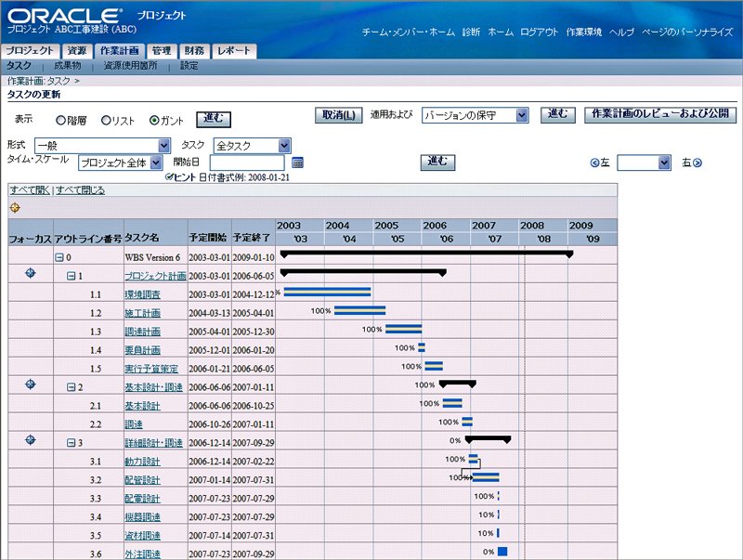Click the 環境調査 Gantt progress bar
The image size is (743, 560).
click(327, 292)
